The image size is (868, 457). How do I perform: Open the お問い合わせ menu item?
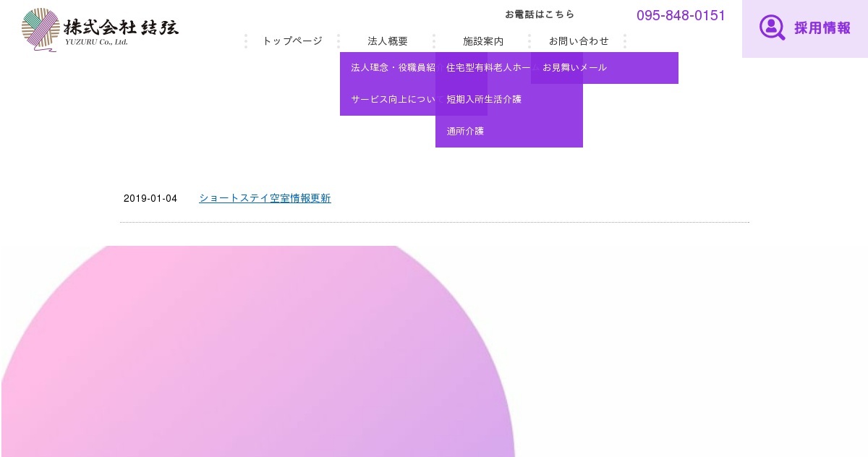579,41
